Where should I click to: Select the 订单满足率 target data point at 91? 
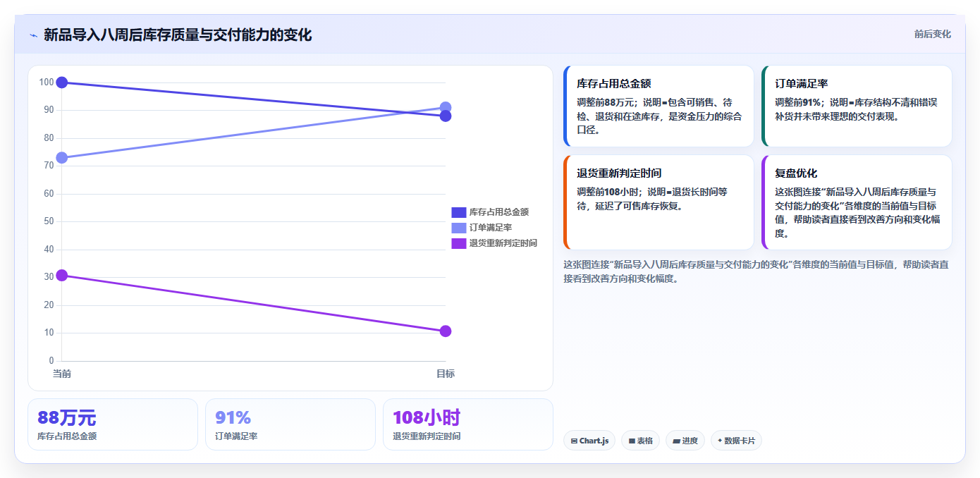pyautogui.click(x=446, y=108)
